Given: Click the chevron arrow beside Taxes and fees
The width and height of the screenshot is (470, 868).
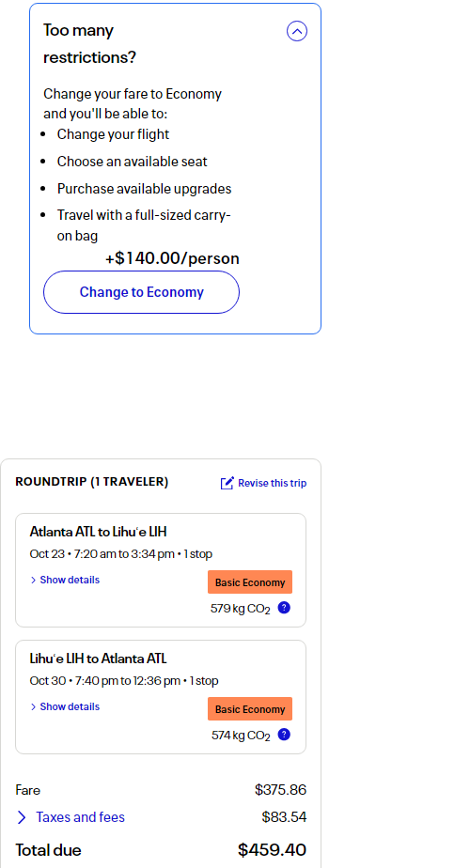Looking at the screenshot, I should click(22, 817).
